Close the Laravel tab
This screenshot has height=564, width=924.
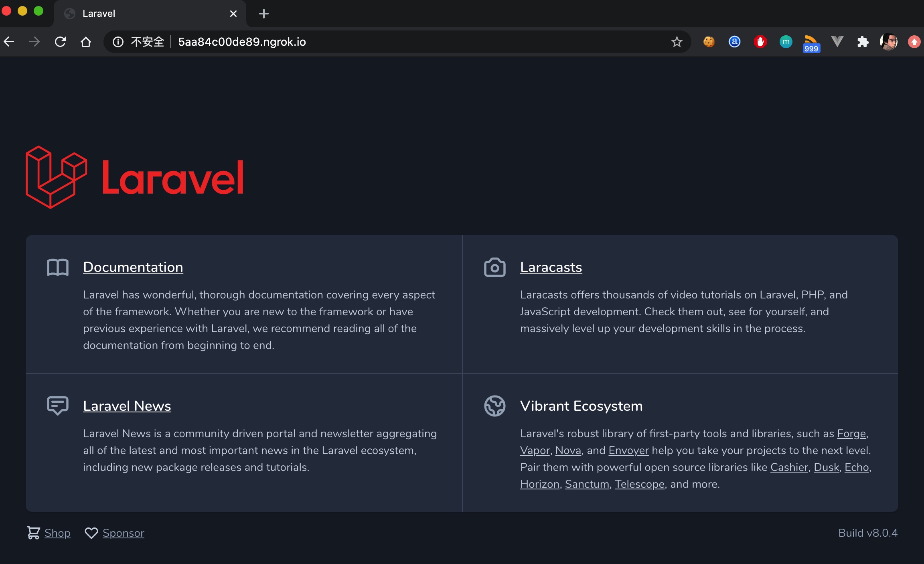233,14
